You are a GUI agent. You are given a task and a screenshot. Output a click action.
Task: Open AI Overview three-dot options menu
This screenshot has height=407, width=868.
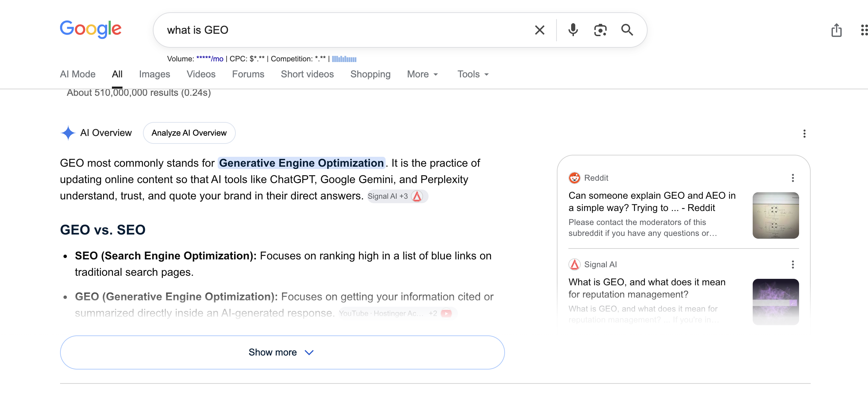(804, 134)
